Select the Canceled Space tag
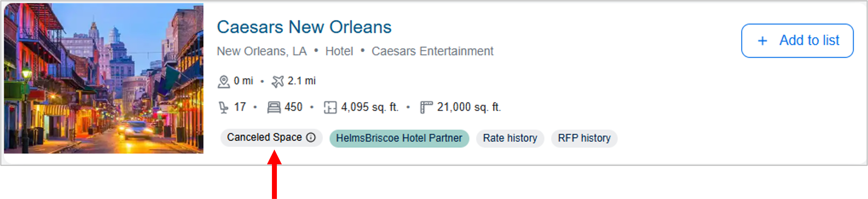The height and width of the screenshot is (199, 868). [265, 137]
